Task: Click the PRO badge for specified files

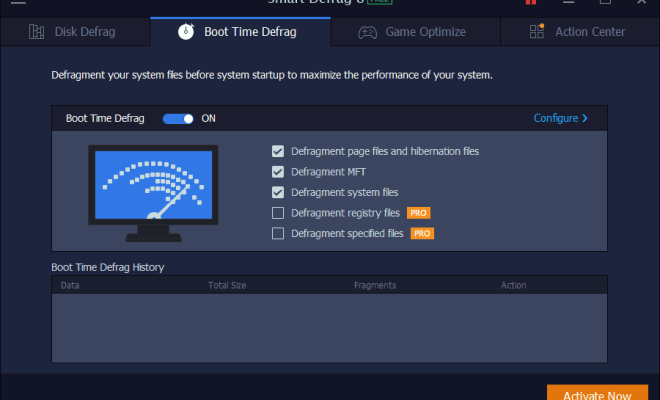Action: [x=422, y=233]
